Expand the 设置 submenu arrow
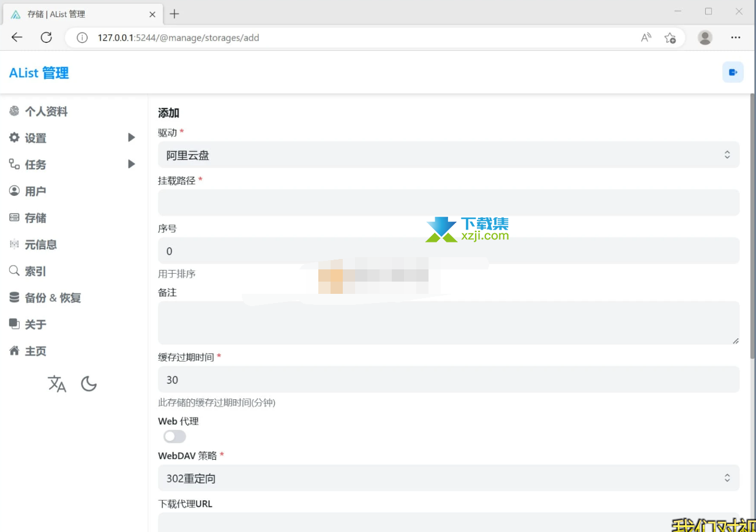The height and width of the screenshot is (532, 756). point(131,138)
